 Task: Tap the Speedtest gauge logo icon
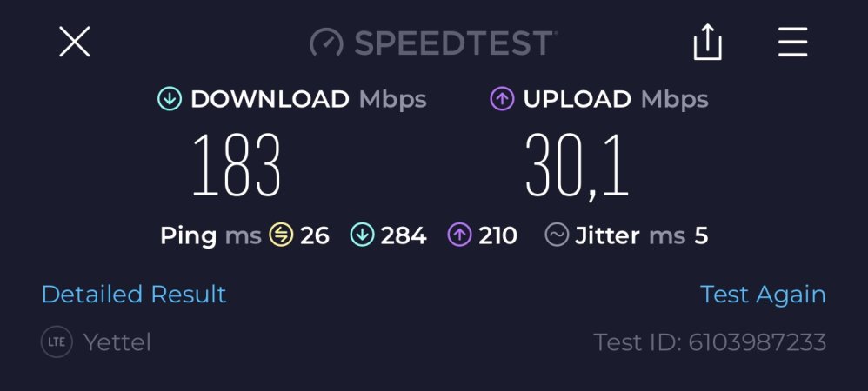[x=327, y=42]
